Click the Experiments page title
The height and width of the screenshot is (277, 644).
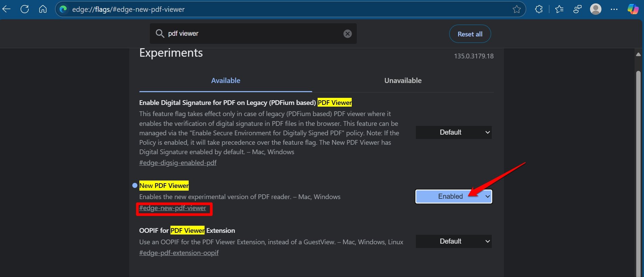[x=171, y=53]
